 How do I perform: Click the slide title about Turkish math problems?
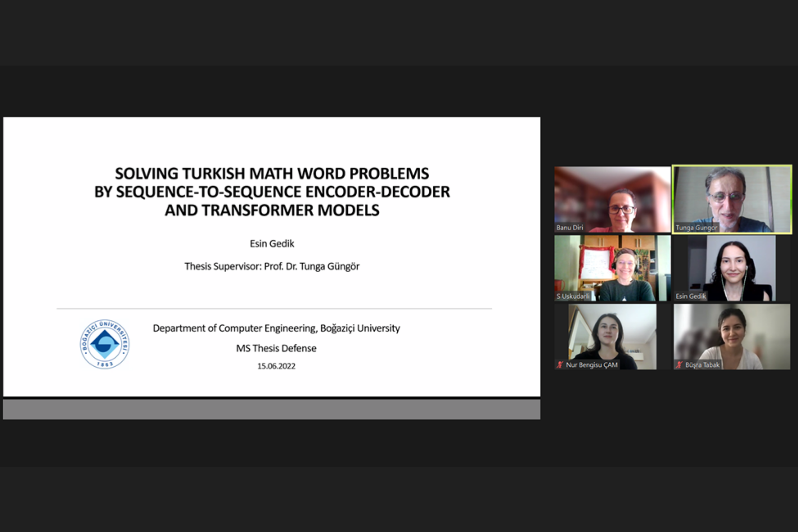point(272,192)
